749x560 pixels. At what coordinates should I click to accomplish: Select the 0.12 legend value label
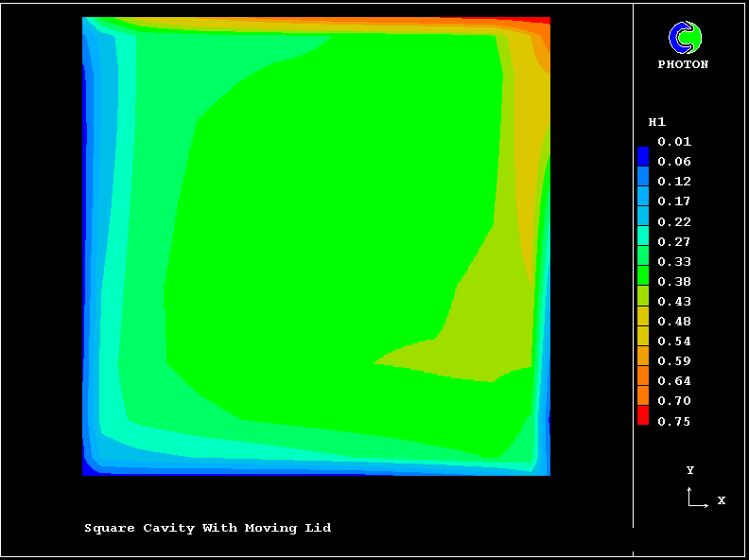(x=675, y=182)
